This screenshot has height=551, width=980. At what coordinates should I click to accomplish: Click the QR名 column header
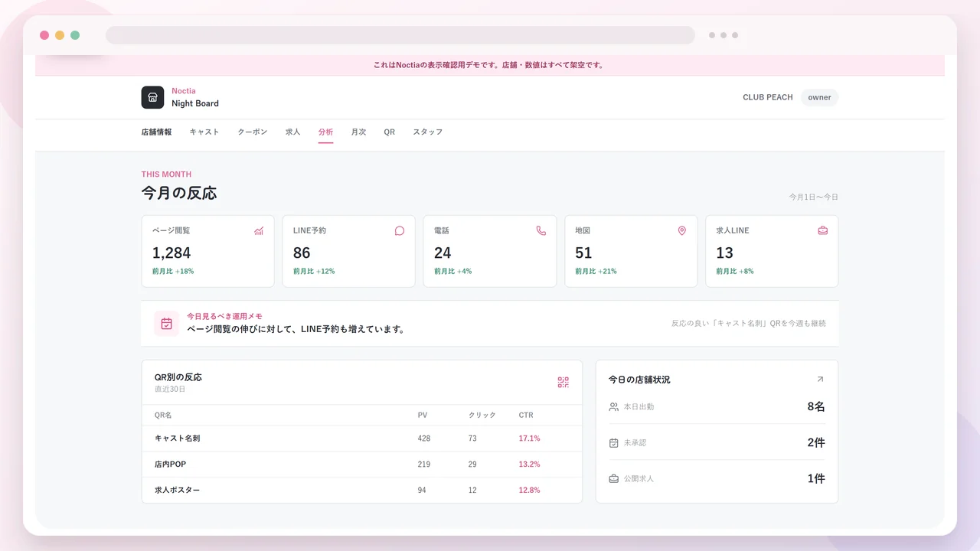pos(163,416)
